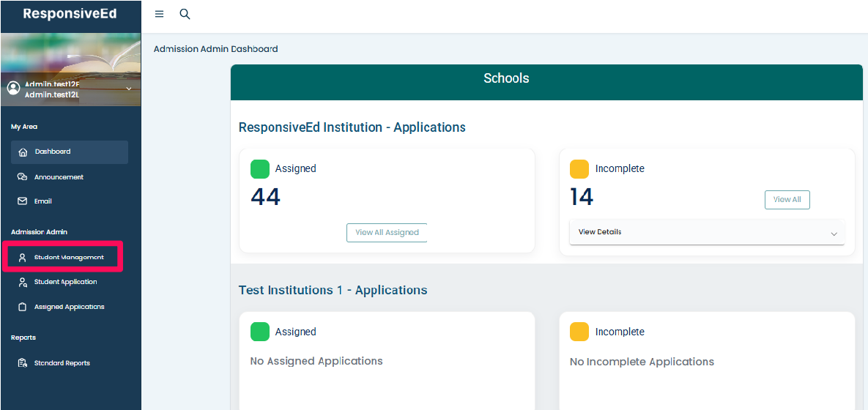
Task: Open the search magnifier icon
Action: tap(185, 15)
